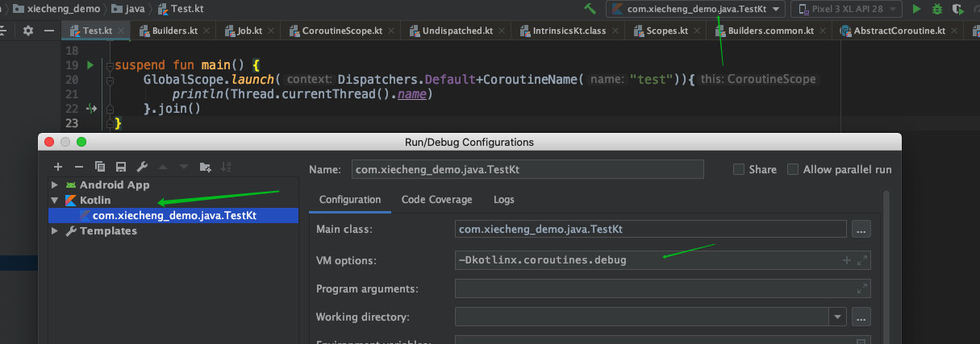The image size is (980, 344).
Task: Click "CoroutineName" in the code editor
Action: click(530, 80)
